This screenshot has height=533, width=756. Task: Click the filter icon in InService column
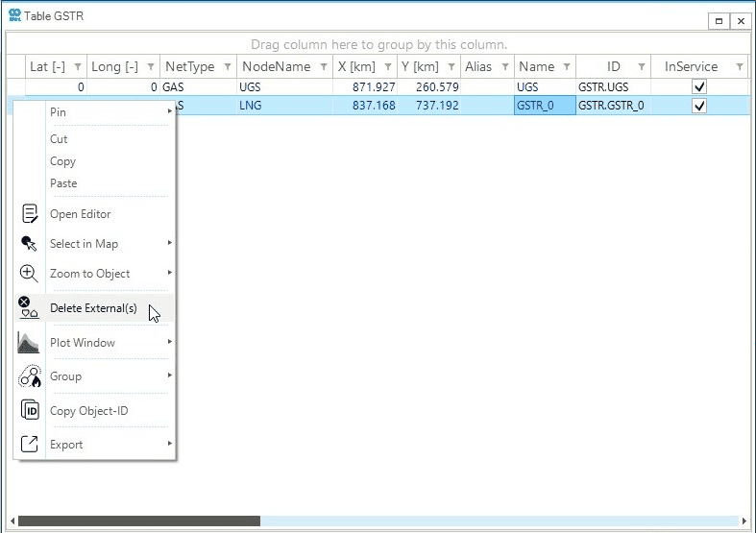(740, 67)
